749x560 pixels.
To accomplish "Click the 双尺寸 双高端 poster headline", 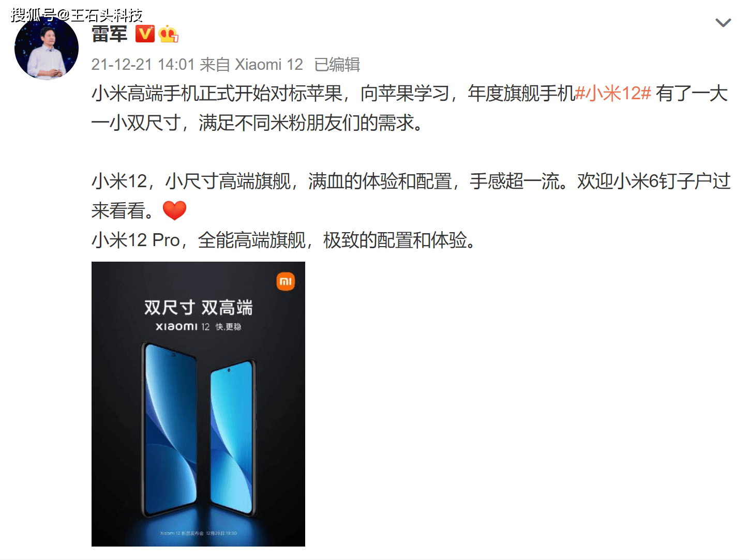I will coord(198,308).
